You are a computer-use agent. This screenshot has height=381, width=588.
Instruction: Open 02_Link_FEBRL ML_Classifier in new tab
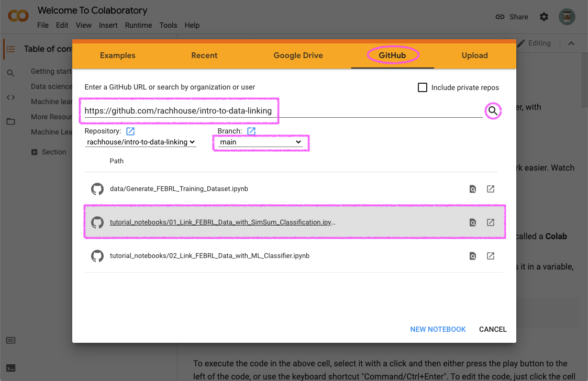491,256
